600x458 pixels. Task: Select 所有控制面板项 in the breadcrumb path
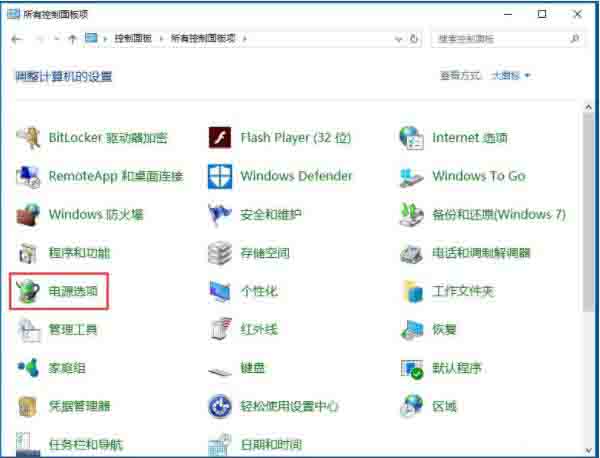click(203, 38)
